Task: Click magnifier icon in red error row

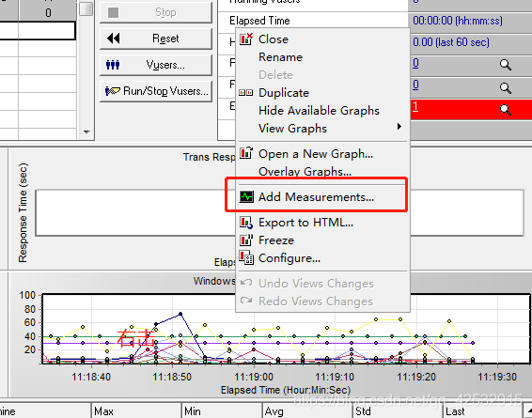Action: click(506, 110)
